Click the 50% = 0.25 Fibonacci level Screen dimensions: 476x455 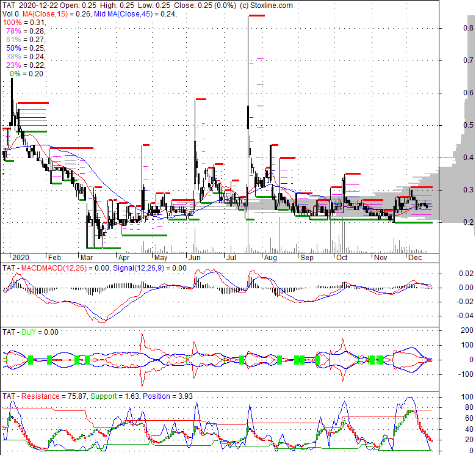[x=26, y=48]
